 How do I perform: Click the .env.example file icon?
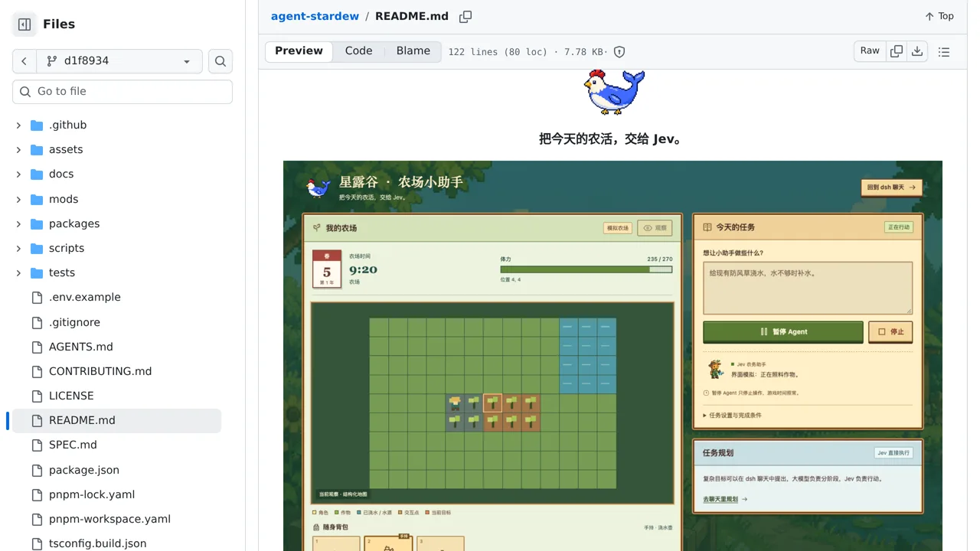(x=37, y=297)
